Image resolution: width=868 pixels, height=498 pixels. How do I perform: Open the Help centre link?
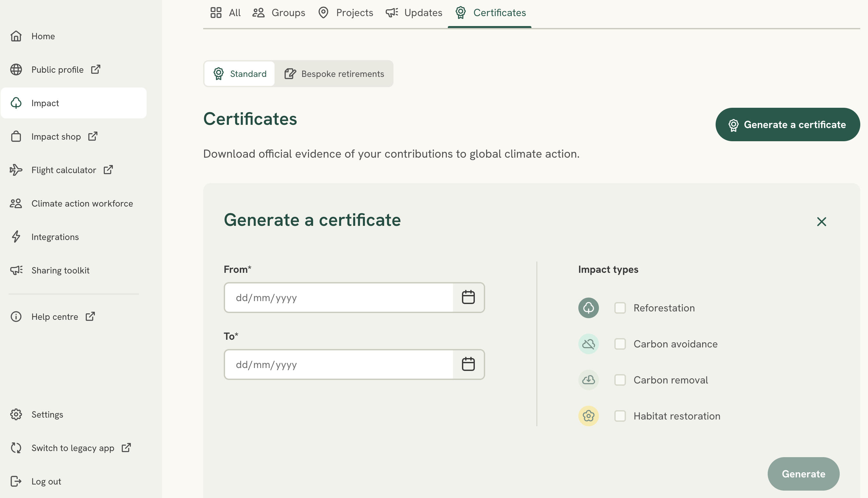coord(74,317)
